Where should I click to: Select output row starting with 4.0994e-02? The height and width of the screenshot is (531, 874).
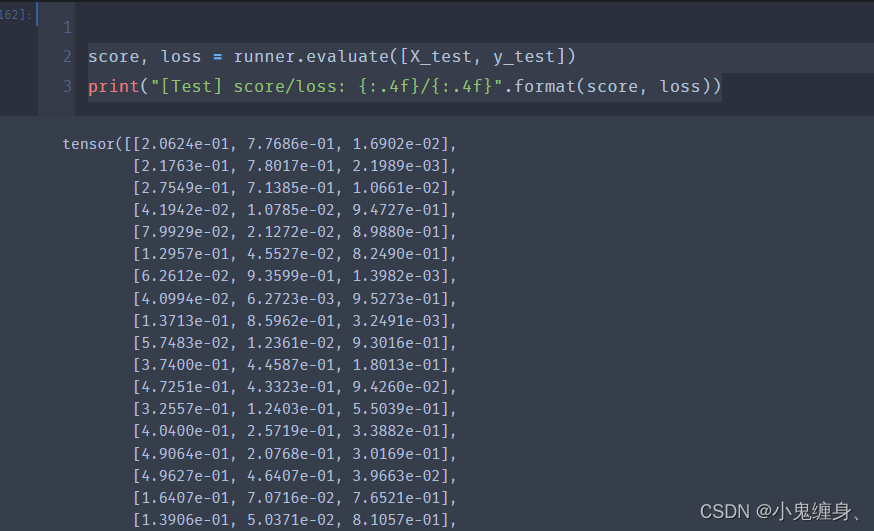pyautogui.click(x=294, y=299)
